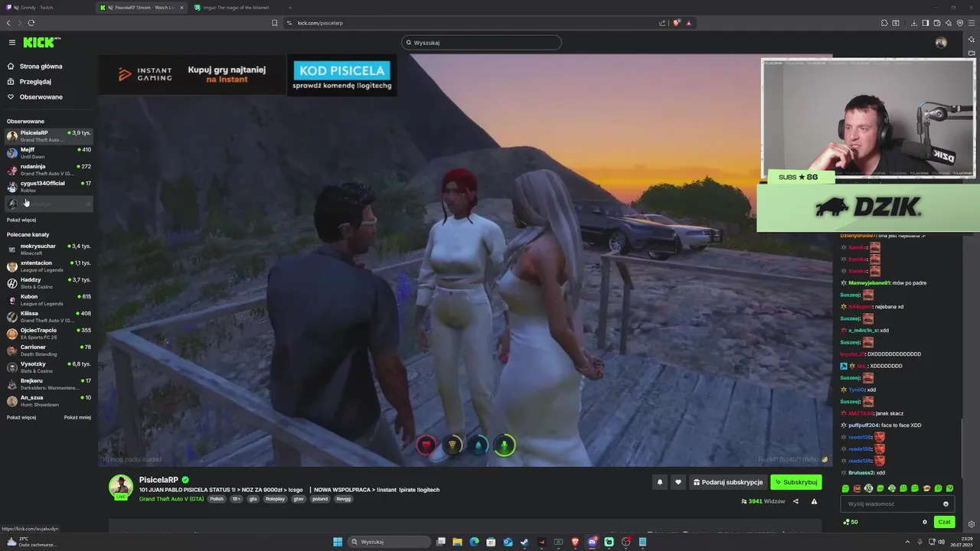
Task: Open the emoji picker in chat input
Action: [946, 504]
